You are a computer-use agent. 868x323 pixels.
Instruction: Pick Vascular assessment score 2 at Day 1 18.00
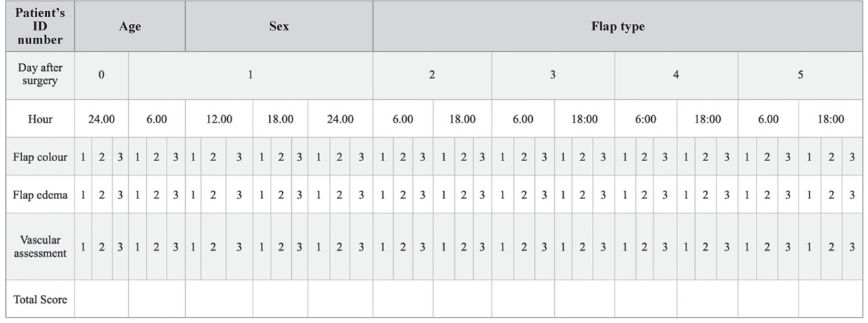coord(280,247)
